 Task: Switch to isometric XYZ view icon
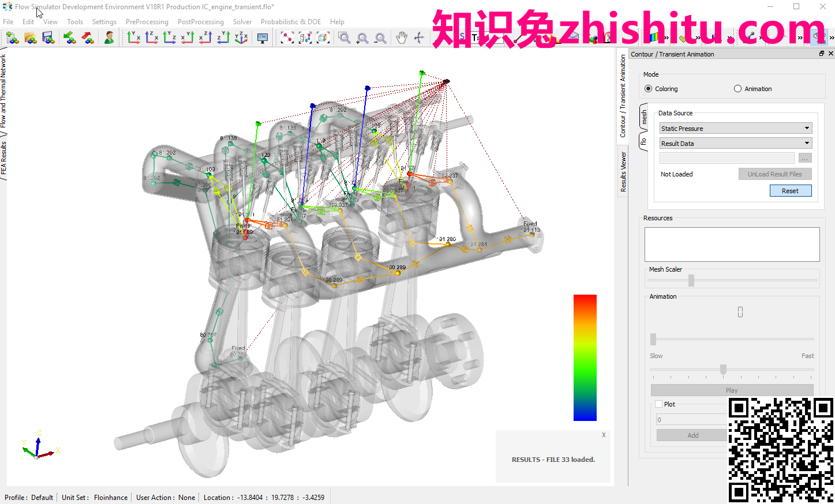tap(241, 38)
